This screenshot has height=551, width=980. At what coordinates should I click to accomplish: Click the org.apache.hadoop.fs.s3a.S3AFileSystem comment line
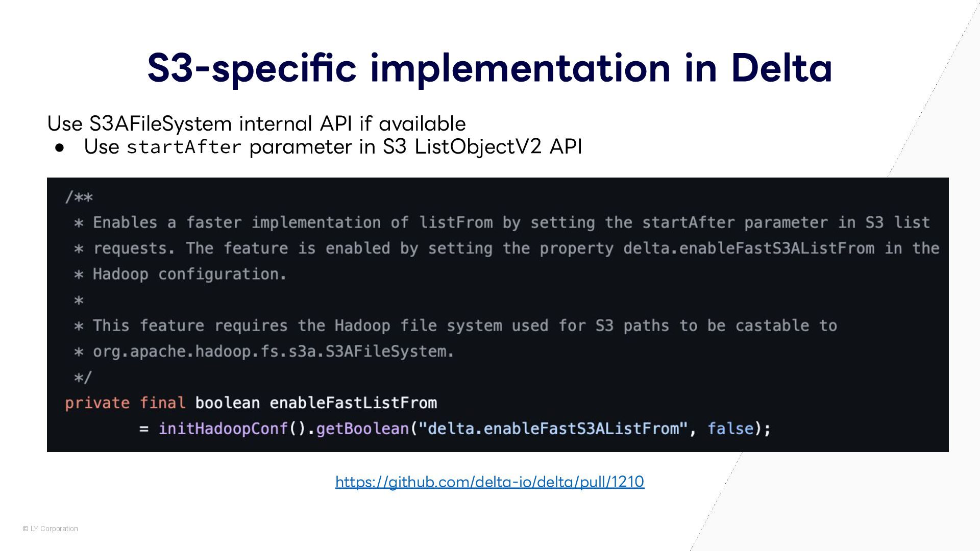(273, 352)
